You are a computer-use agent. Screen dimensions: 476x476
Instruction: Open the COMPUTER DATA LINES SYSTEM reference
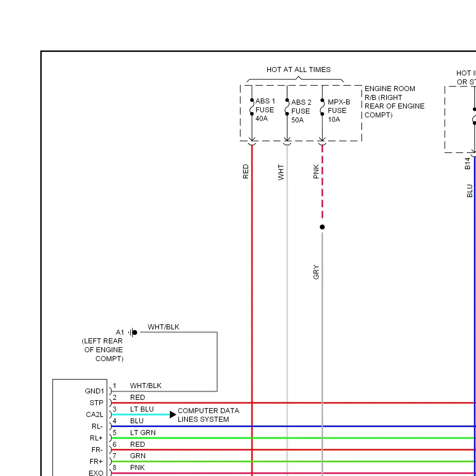point(208,415)
